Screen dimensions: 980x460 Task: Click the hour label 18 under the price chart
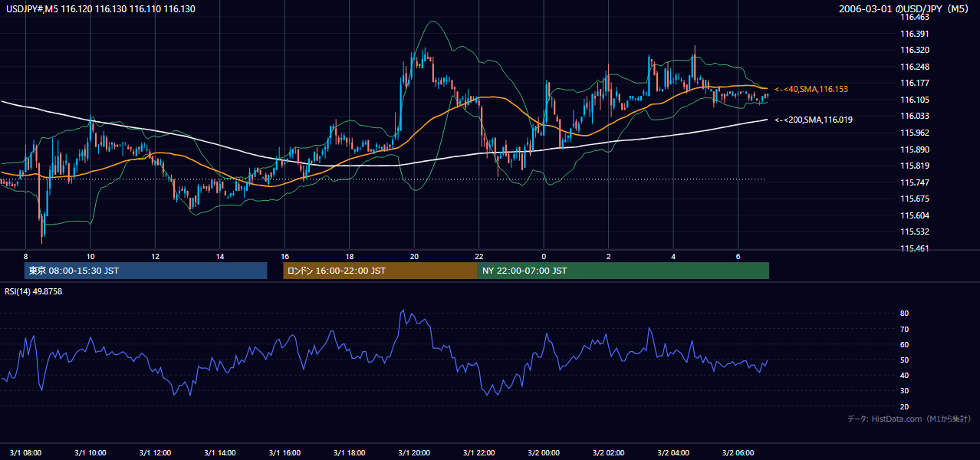pyautogui.click(x=349, y=256)
